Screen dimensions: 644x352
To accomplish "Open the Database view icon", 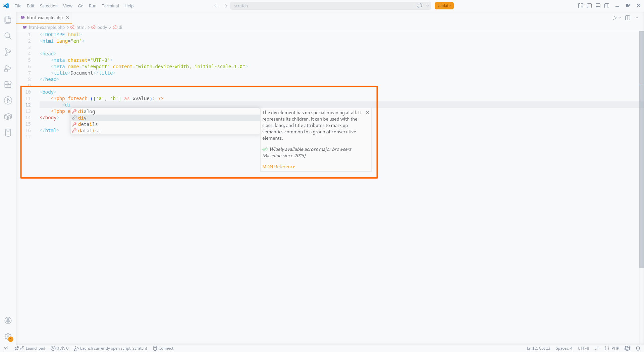I will pyautogui.click(x=8, y=133).
